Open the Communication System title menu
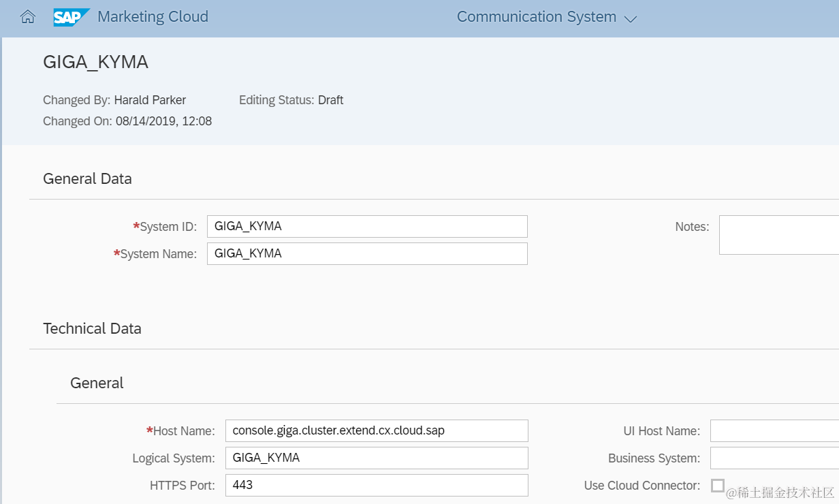Screen dimensions: 839x504 [x=537, y=17]
